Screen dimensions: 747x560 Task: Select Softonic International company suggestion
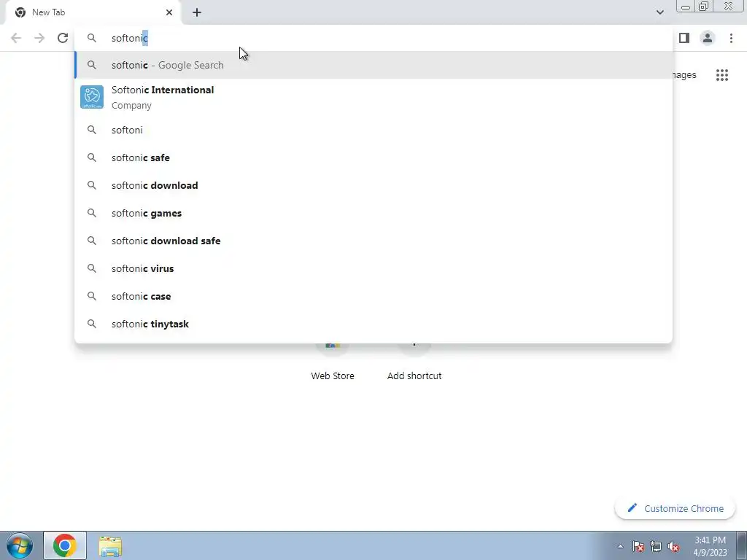[373, 97]
